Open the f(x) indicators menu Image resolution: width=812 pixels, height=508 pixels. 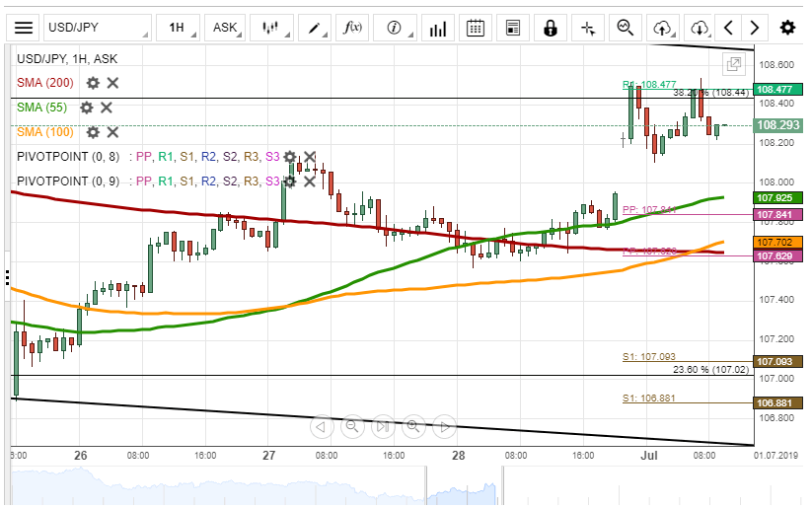(353, 28)
